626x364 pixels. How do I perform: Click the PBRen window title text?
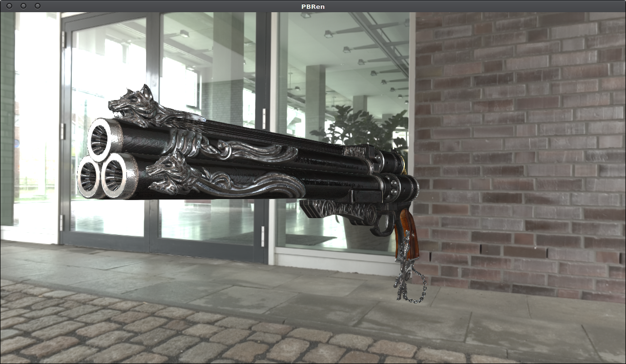[x=313, y=6]
